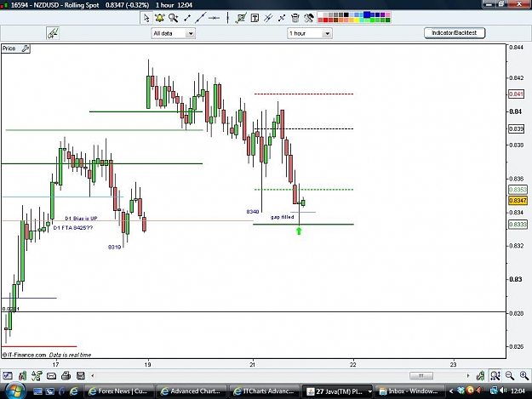Switch to Inbox - Windows taskbar window
The width and height of the screenshot is (532, 399).
pos(409,391)
